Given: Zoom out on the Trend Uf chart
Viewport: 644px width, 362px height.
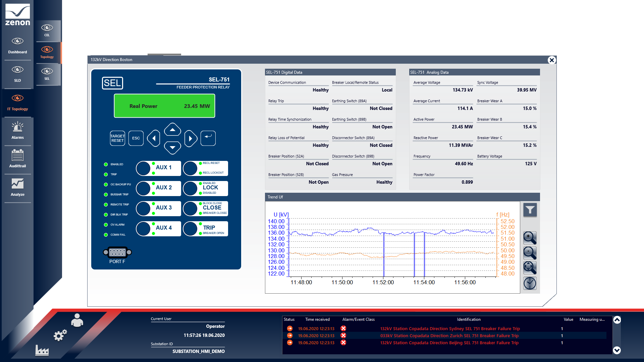Looking at the screenshot, I should pyautogui.click(x=530, y=253).
